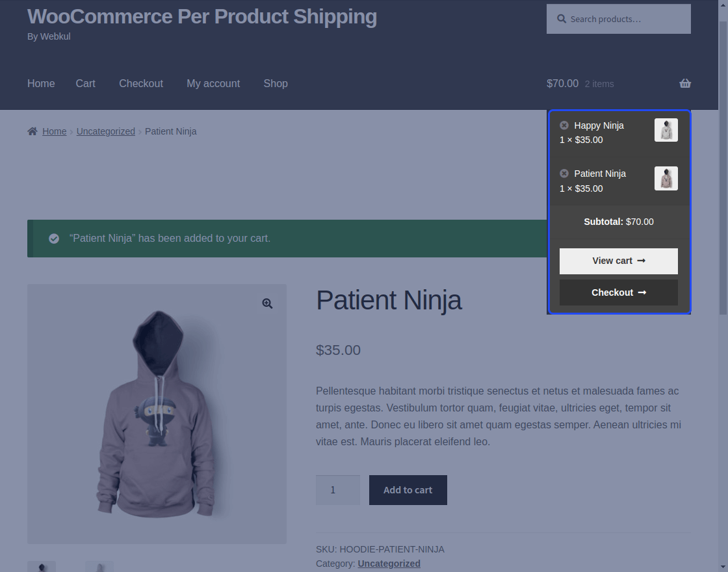Navigate to the Cart page

pos(85,83)
